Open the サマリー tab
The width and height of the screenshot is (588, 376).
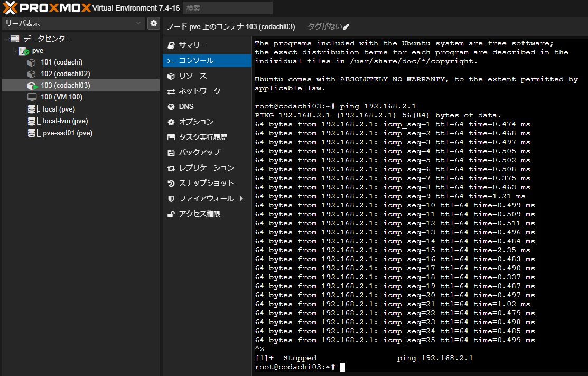tap(192, 45)
